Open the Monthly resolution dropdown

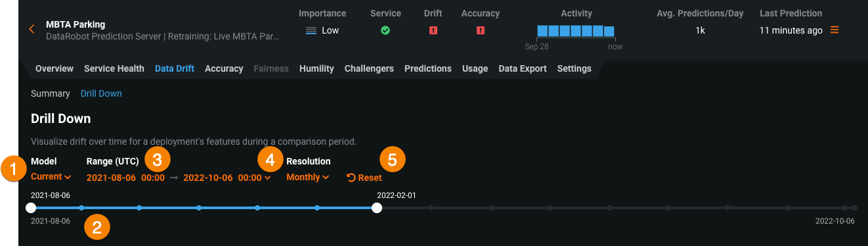pos(308,177)
